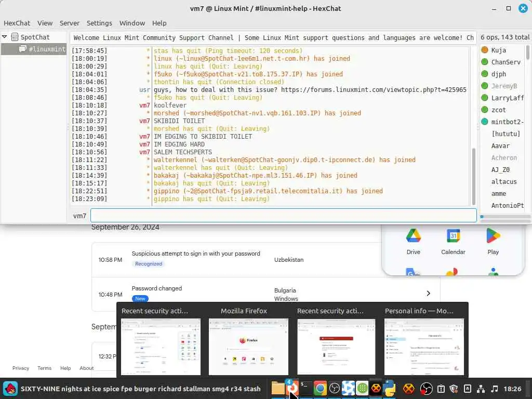Image resolution: width=532 pixels, height=399 pixels.
Task: Click the HexChat taskbar window icon
Action: pos(376,389)
